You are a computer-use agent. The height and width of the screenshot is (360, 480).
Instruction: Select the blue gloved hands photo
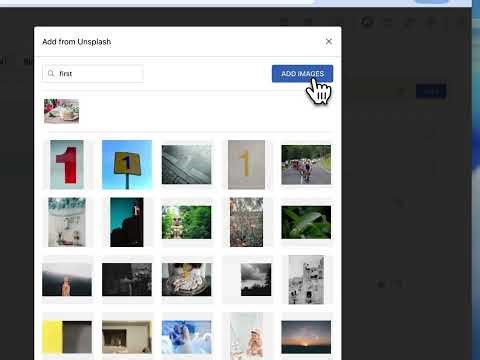(x=186, y=337)
